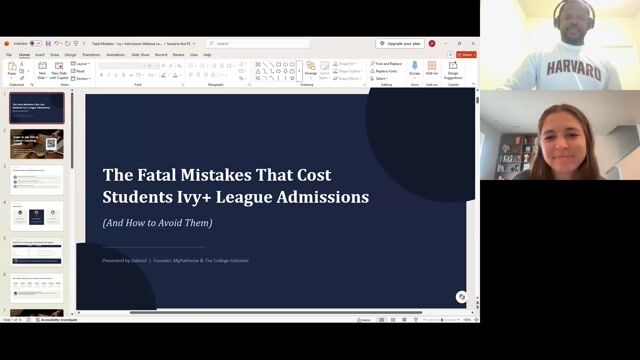
Task: Open the Record tab
Action: click(161, 55)
